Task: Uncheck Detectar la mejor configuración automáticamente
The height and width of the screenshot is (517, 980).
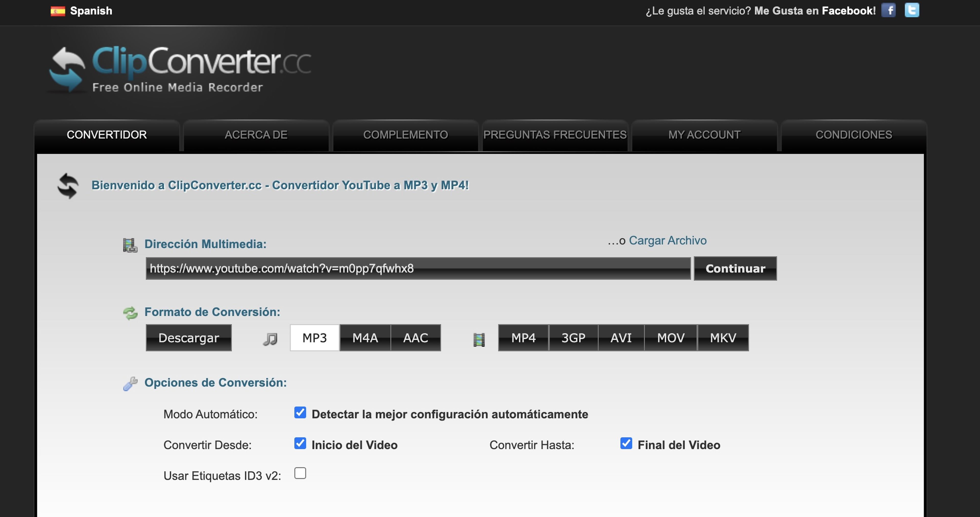Action: [300, 412]
